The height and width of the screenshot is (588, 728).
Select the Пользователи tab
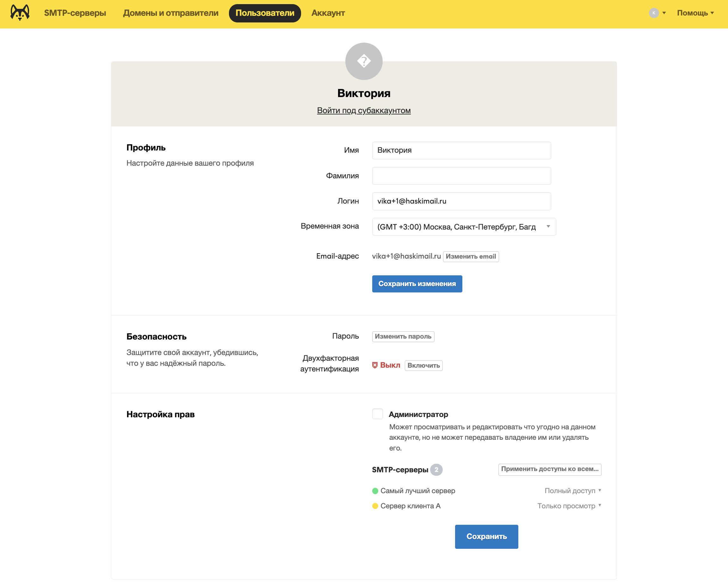(265, 13)
